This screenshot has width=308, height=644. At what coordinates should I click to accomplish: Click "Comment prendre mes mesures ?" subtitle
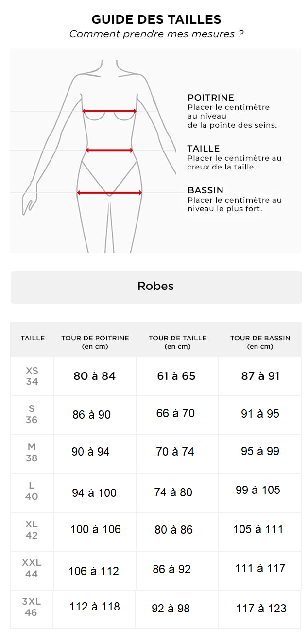pyautogui.click(x=156, y=34)
